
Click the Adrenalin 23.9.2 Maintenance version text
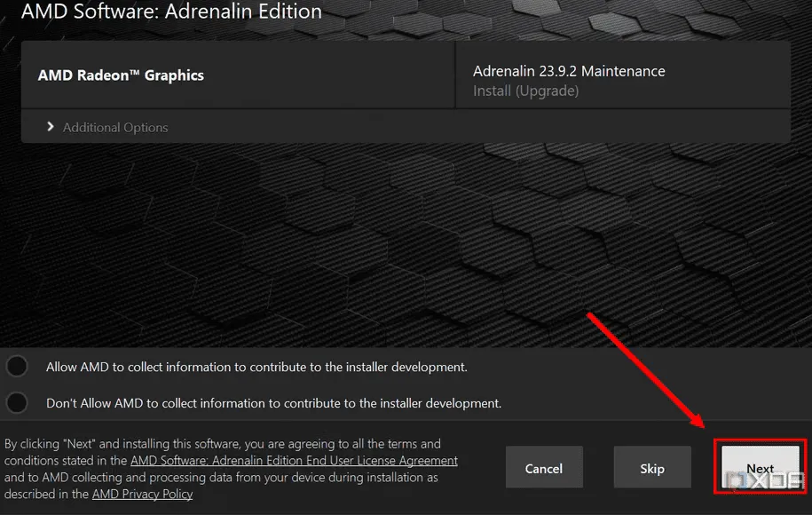(x=569, y=71)
